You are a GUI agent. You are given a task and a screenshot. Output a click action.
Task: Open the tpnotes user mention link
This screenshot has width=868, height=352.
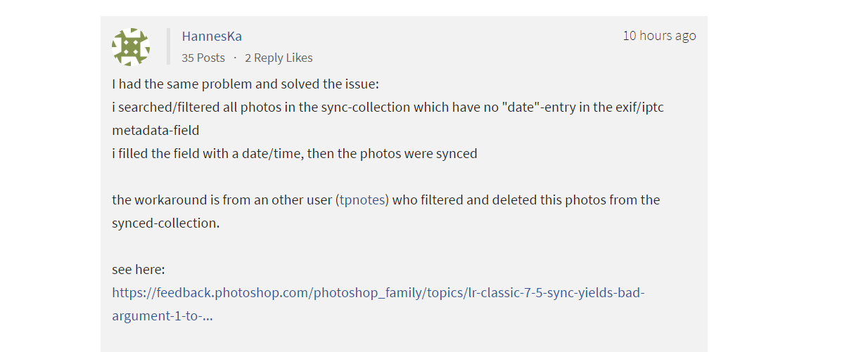tap(364, 200)
